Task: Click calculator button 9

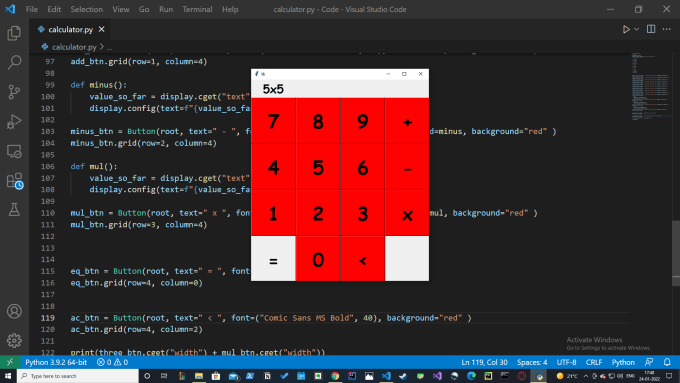Action: point(363,121)
